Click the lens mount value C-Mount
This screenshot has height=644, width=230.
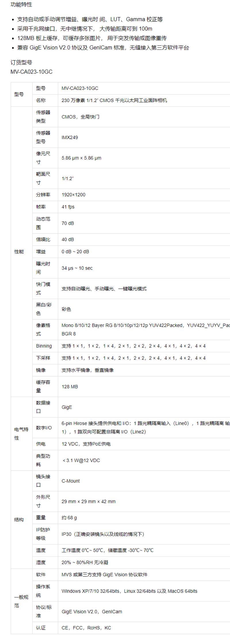(x=71, y=481)
